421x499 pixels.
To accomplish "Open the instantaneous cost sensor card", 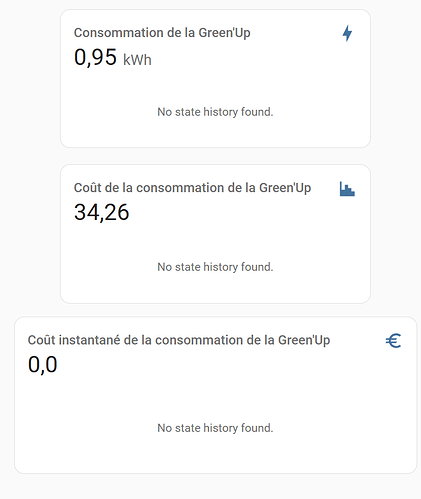I will pyautogui.click(x=215, y=395).
